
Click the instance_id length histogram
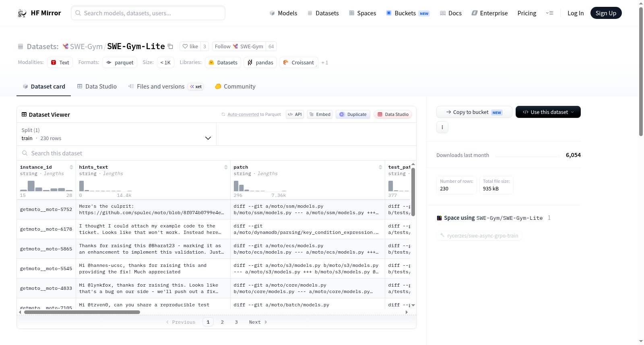46,186
